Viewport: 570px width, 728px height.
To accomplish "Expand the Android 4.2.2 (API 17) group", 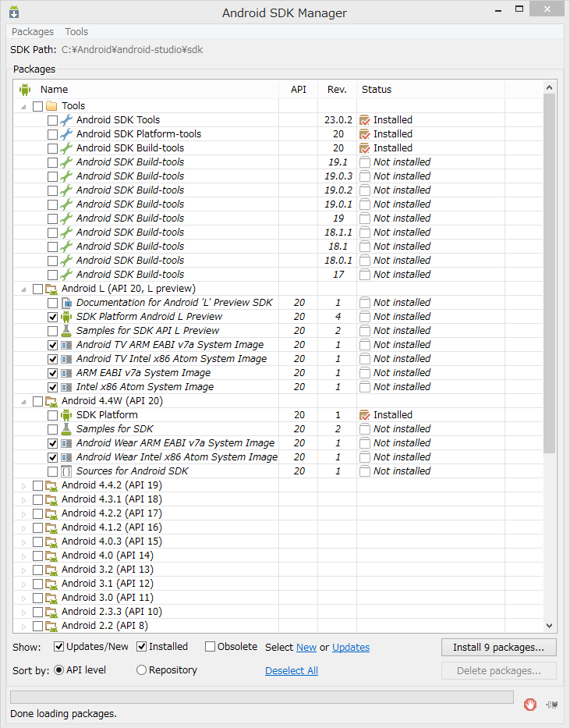I will pos(23,514).
